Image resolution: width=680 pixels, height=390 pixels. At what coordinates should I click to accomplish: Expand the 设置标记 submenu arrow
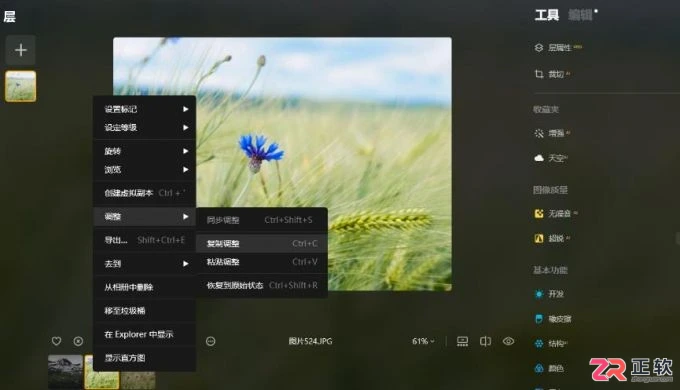click(x=186, y=109)
